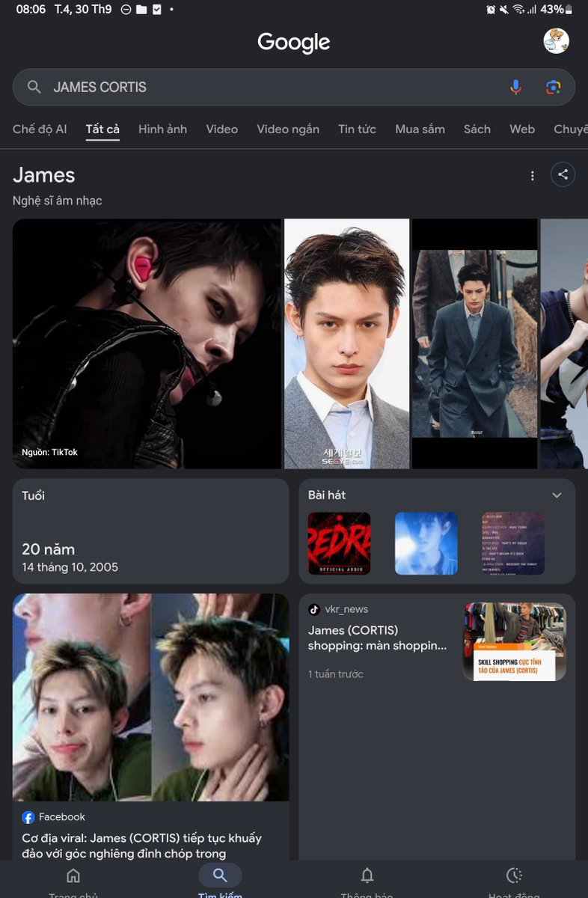Open the Sách tab
The image size is (588, 898).
coord(477,129)
